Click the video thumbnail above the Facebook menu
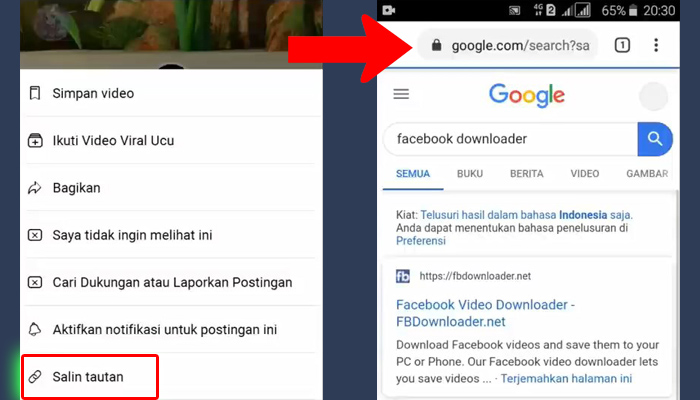 (x=171, y=33)
